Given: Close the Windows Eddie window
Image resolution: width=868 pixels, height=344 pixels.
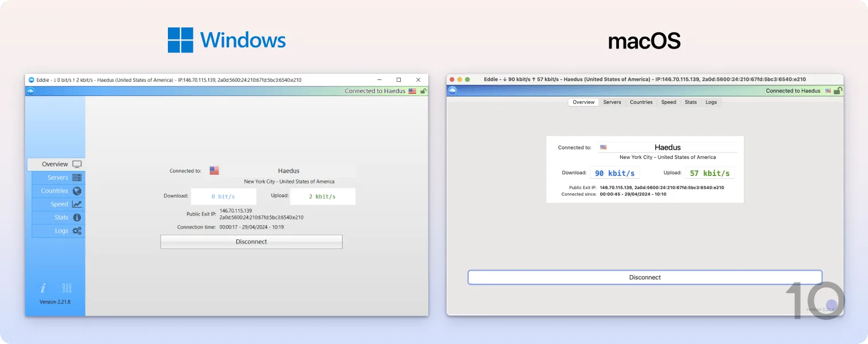Looking at the screenshot, I should [418, 80].
